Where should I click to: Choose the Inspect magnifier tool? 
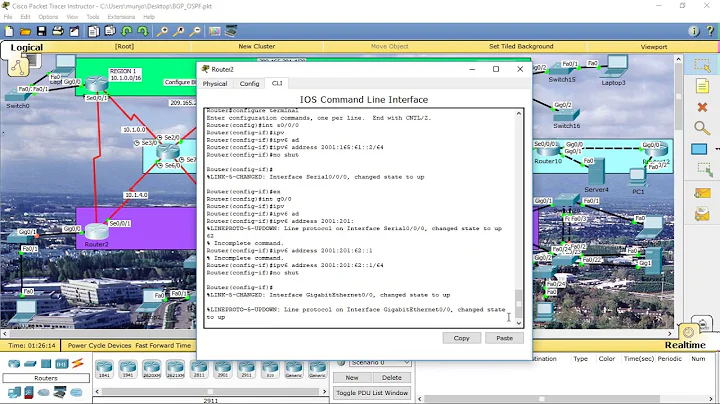click(x=702, y=128)
